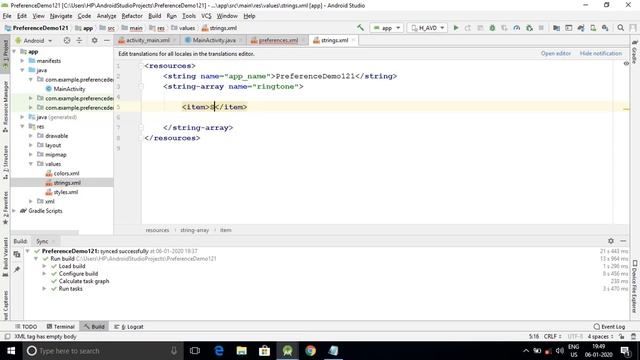Collapse the app module in the tree

coord(15,51)
